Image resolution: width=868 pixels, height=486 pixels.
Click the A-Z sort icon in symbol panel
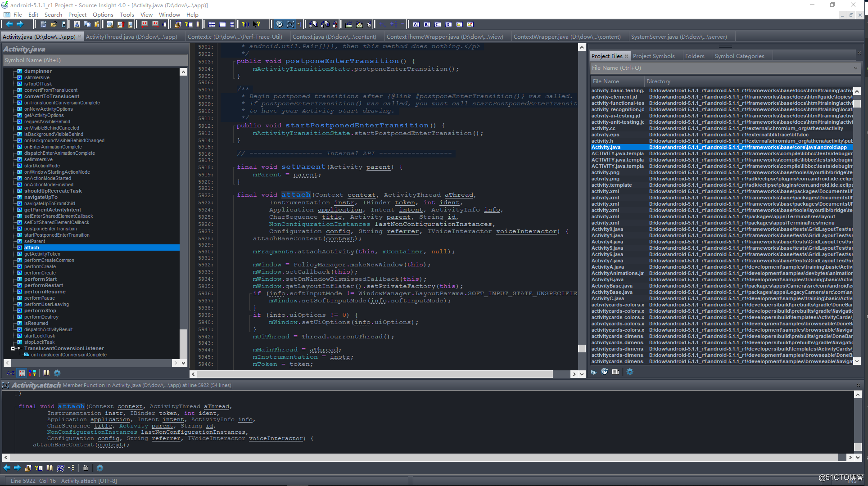[x=10, y=373]
